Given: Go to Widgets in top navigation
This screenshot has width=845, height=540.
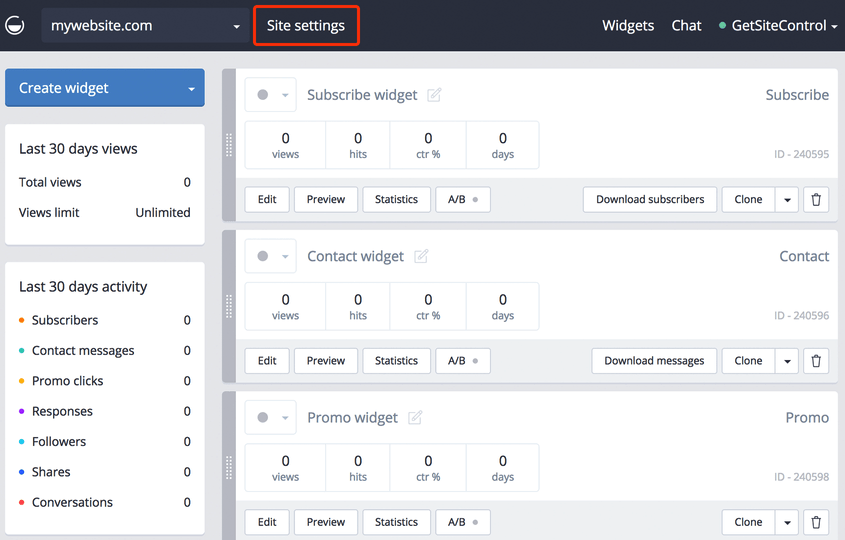Looking at the screenshot, I should tap(628, 25).
